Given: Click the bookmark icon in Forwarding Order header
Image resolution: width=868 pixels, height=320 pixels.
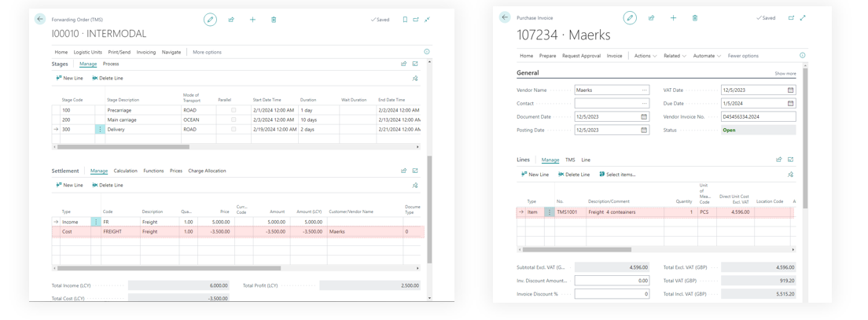Looking at the screenshot, I should [405, 20].
